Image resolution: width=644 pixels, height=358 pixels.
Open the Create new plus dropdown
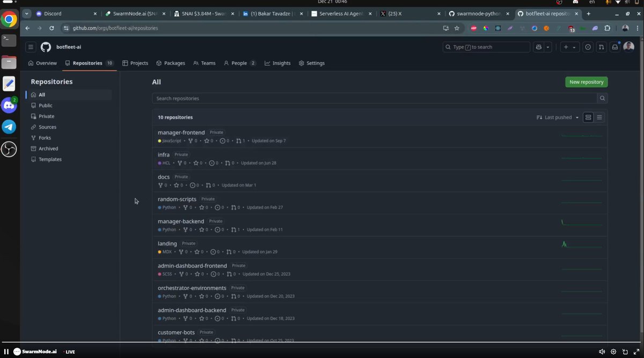[x=569, y=47]
